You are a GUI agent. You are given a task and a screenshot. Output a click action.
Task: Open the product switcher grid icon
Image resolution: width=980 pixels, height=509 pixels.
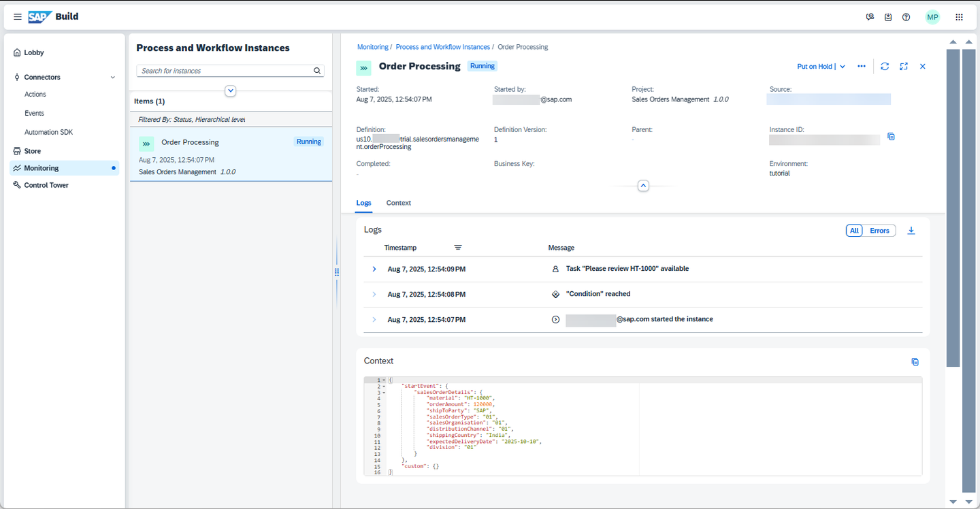(959, 17)
